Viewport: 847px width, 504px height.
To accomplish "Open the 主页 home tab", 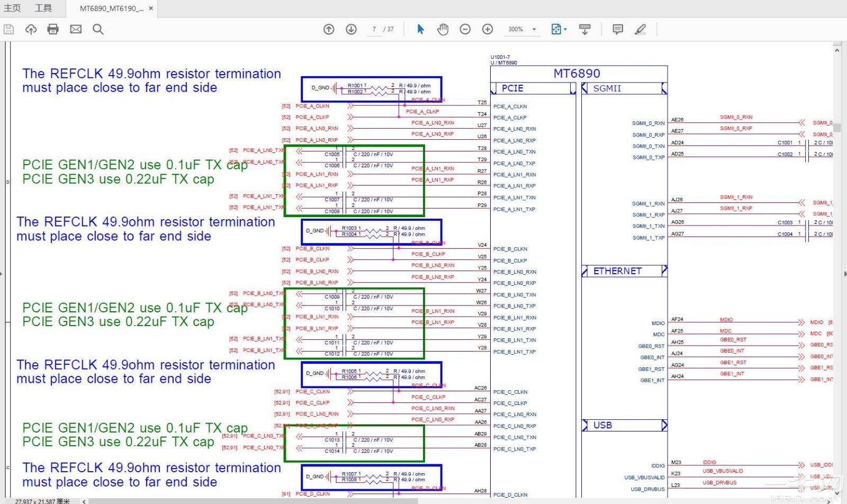I will (x=12, y=8).
